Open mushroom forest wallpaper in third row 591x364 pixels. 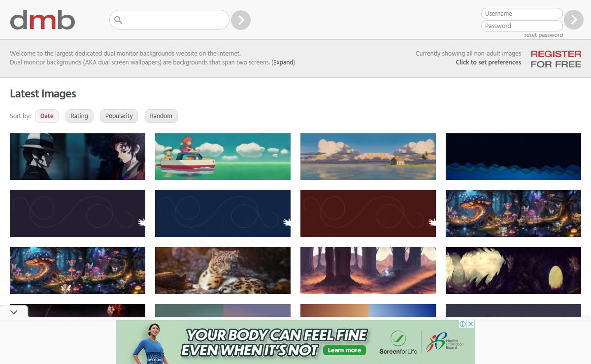click(x=77, y=271)
